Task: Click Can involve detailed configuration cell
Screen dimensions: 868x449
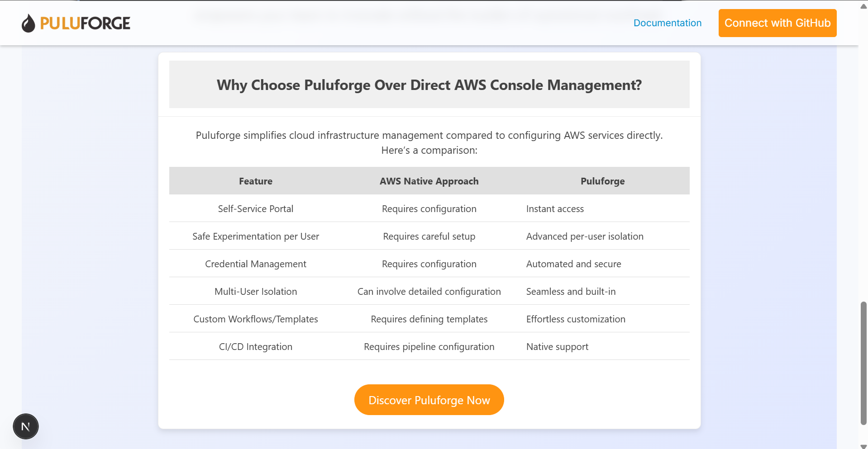Action: point(429,291)
